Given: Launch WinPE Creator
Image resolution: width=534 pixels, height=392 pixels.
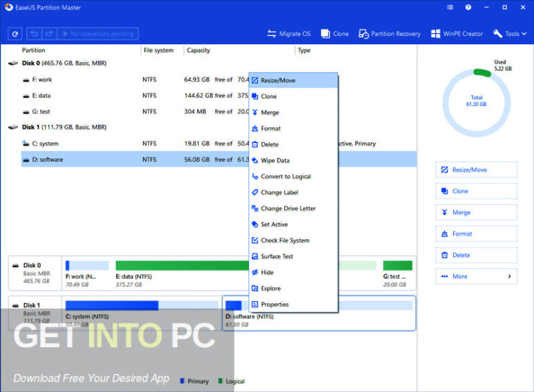Looking at the screenshot, I should point(457,34).
